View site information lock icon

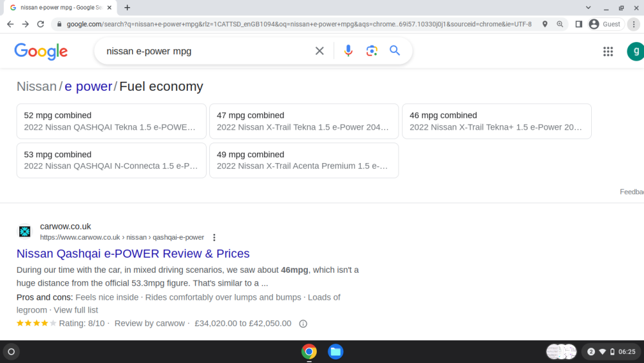coord(59,25)
